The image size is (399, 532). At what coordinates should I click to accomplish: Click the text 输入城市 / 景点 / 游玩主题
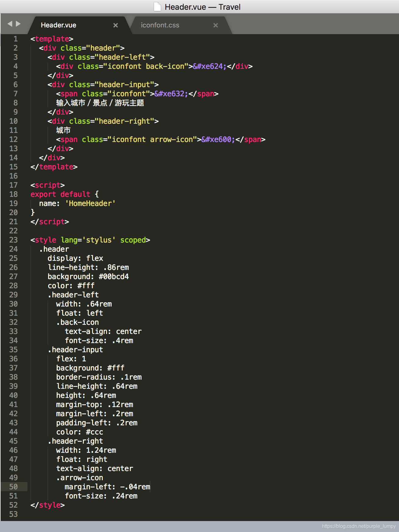(100, 103)
